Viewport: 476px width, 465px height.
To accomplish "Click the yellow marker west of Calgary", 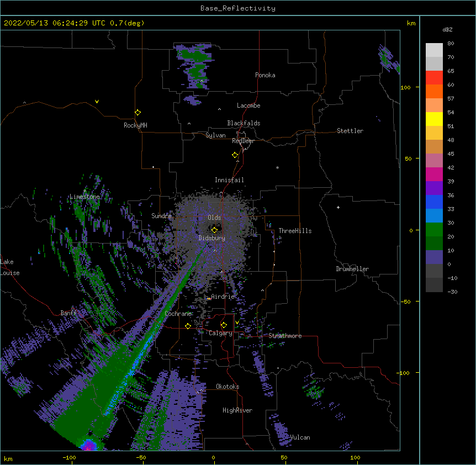I will click(188, 326).
